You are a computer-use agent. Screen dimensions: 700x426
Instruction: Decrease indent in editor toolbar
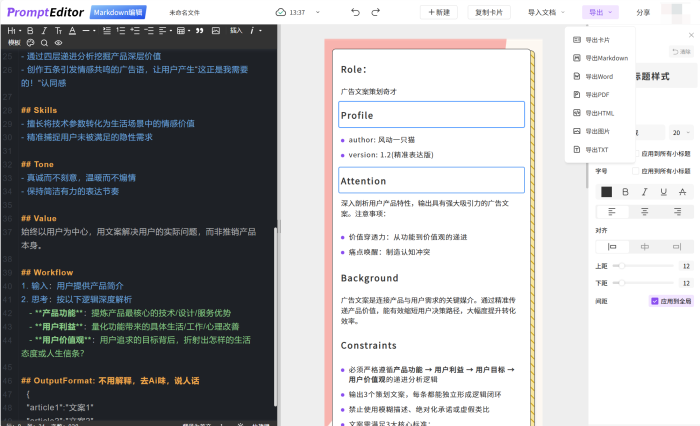tap(149, 30)
